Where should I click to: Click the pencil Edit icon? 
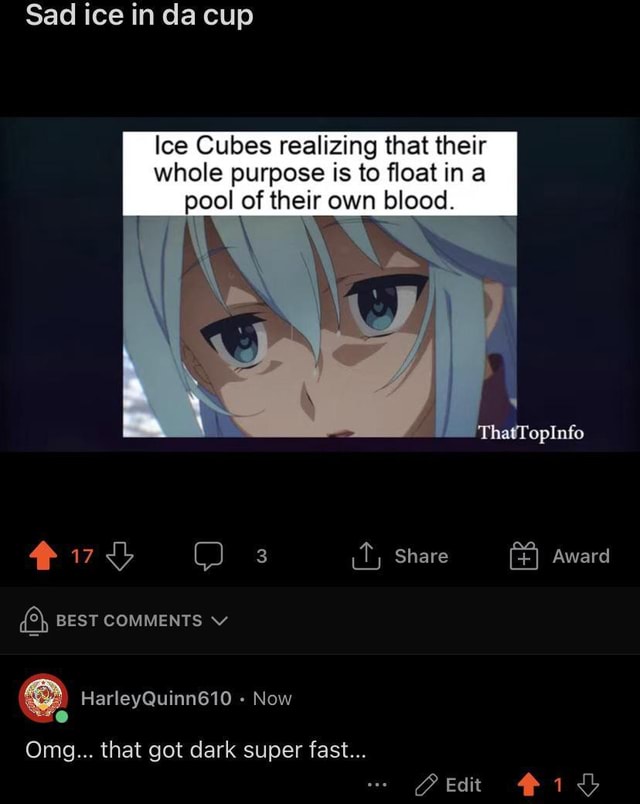pyautogui.click(x=426, y=785)
